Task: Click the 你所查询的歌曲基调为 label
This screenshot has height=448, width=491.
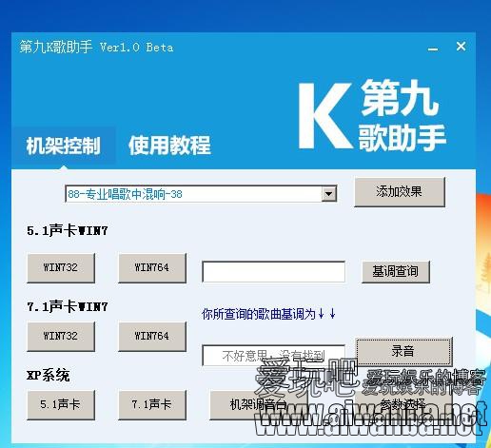Action: coord(268,314)
